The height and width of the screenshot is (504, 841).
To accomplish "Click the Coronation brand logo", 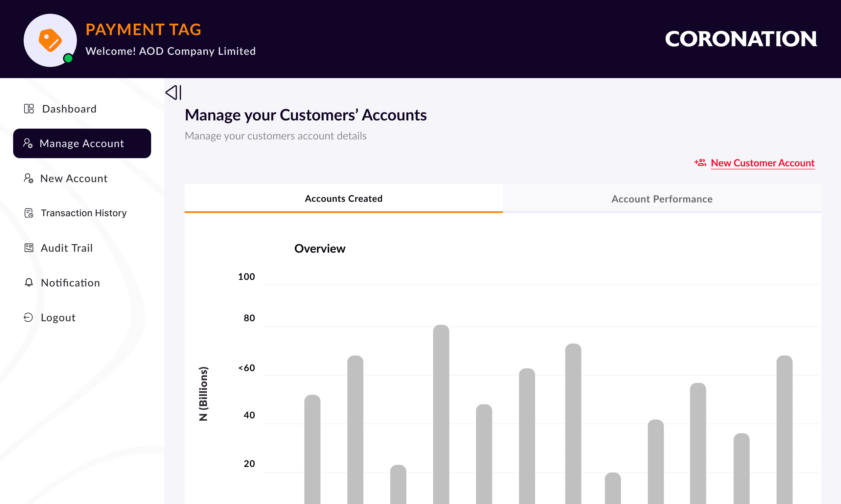I will click(741, 39).
